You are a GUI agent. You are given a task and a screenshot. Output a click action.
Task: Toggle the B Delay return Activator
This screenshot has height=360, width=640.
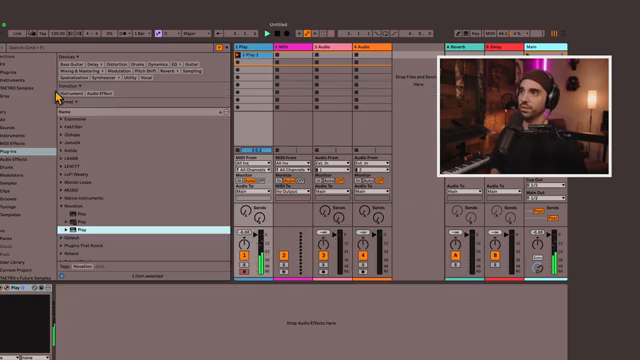[495, 256]
